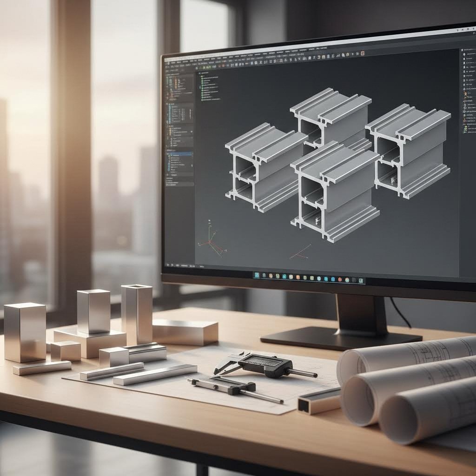Click the orange-outlined icon ending the top toolbar
476x476 pixels.
coord(362,53)
